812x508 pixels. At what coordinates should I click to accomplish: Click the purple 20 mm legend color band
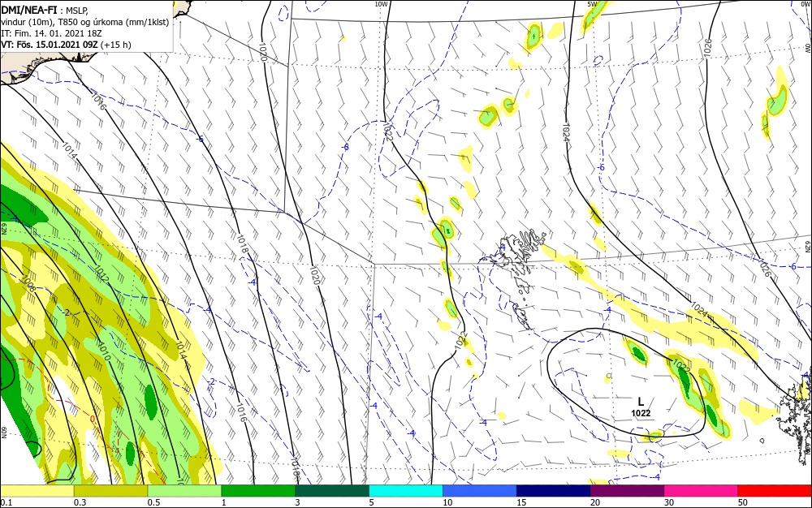pyautogui.click(x=627, y=491)
